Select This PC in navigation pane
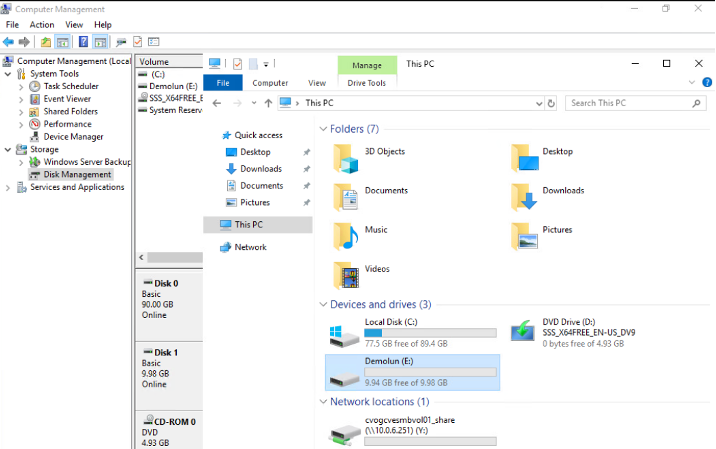The height and width of the screenshot is (449, 716). coord(258,225)
